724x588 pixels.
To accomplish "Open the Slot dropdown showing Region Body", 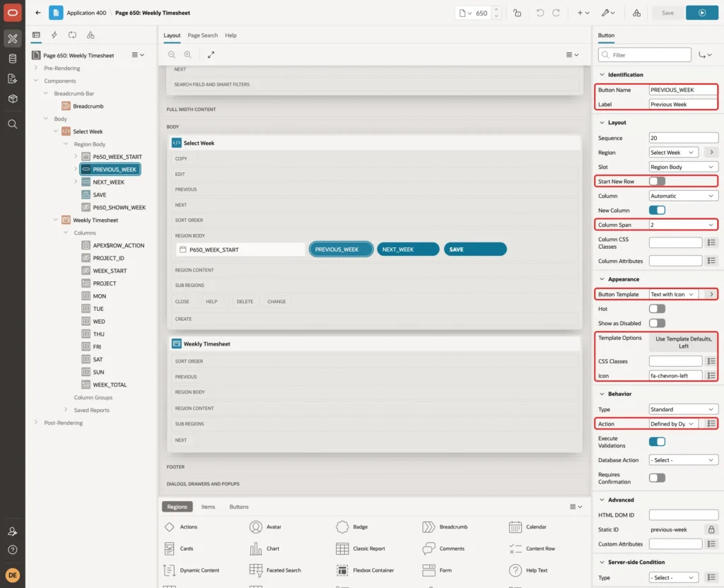I will point(684,167).
